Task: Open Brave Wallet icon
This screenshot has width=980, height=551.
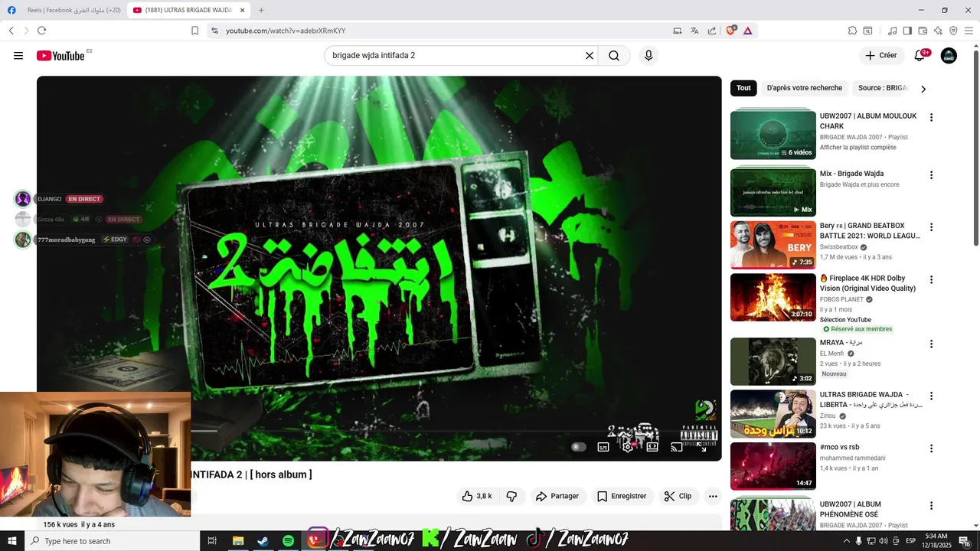Action: [923, 31]
